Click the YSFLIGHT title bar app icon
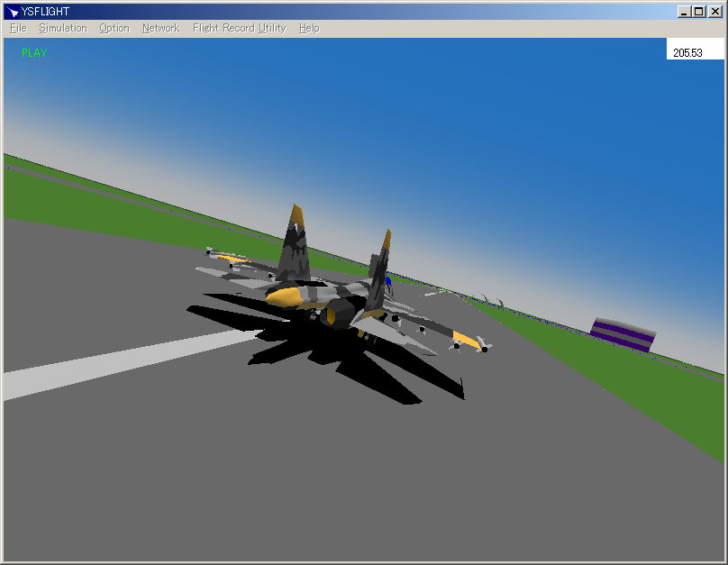This screenshot has width=728, height=565. click(x=12, y=12)
